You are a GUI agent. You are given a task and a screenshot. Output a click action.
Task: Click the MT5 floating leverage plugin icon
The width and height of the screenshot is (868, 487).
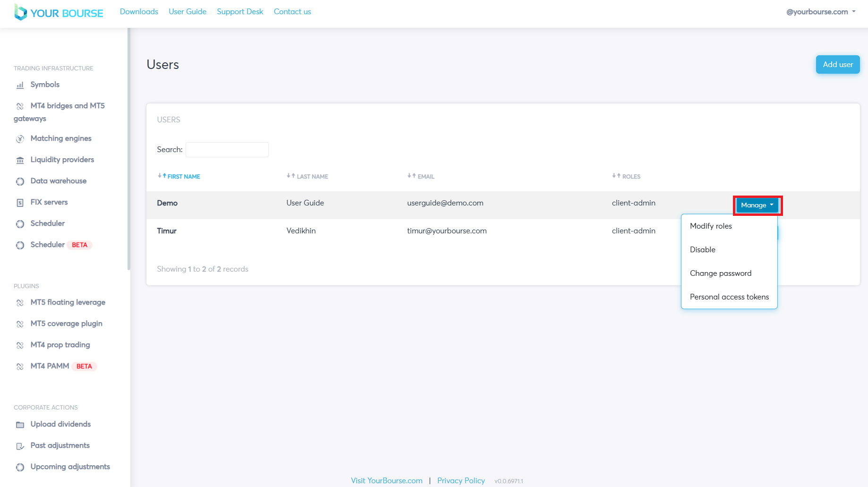20,303
